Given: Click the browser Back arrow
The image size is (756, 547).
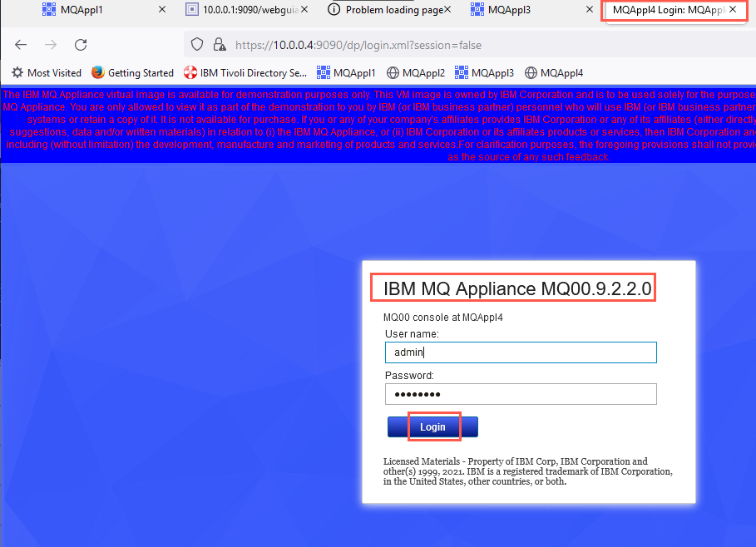Looking at the screenshot, I should click(21, 45).
